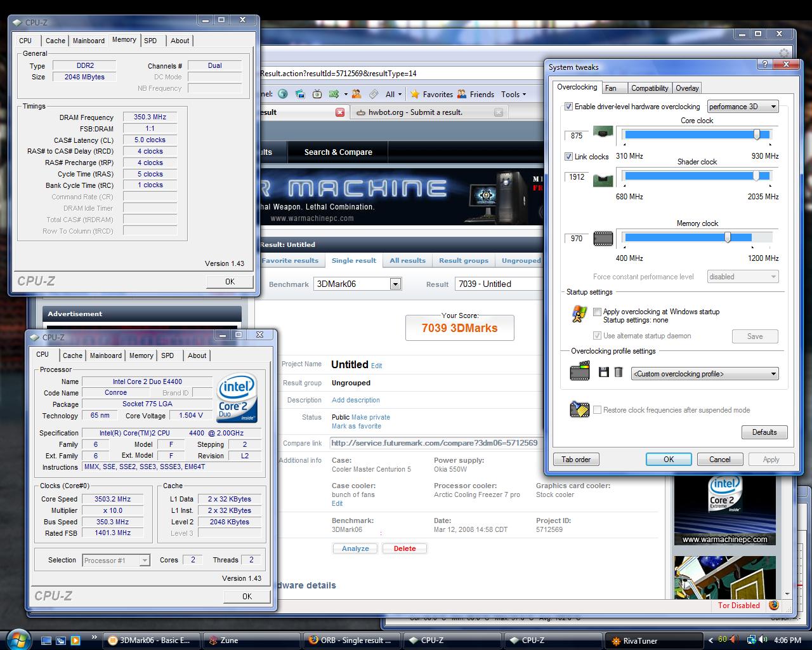
Task: Click the Windows startup flag icon
Action: [x=579, y=314]
